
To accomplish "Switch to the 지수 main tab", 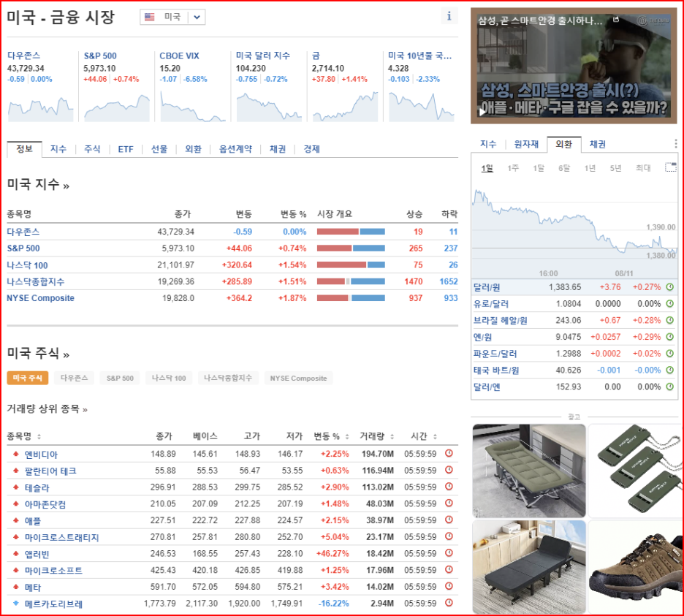I will pos(58,149).
